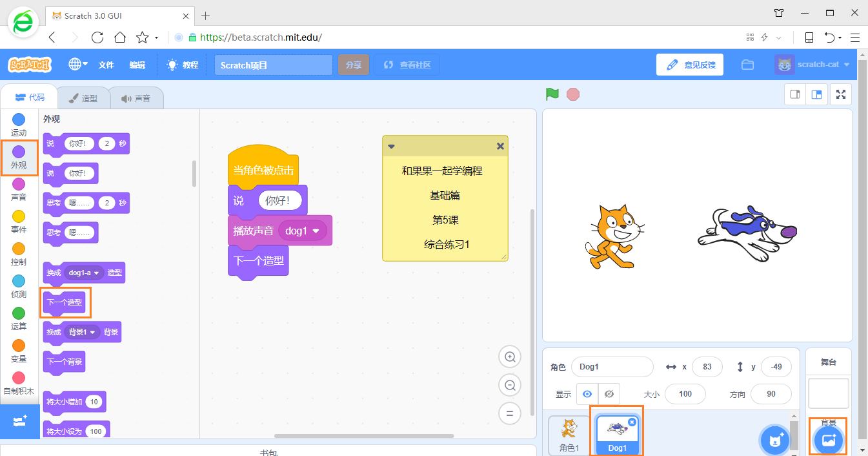Reload the browser page
The width and height of the screenshot is (868, 456).
tap(97, 37)
